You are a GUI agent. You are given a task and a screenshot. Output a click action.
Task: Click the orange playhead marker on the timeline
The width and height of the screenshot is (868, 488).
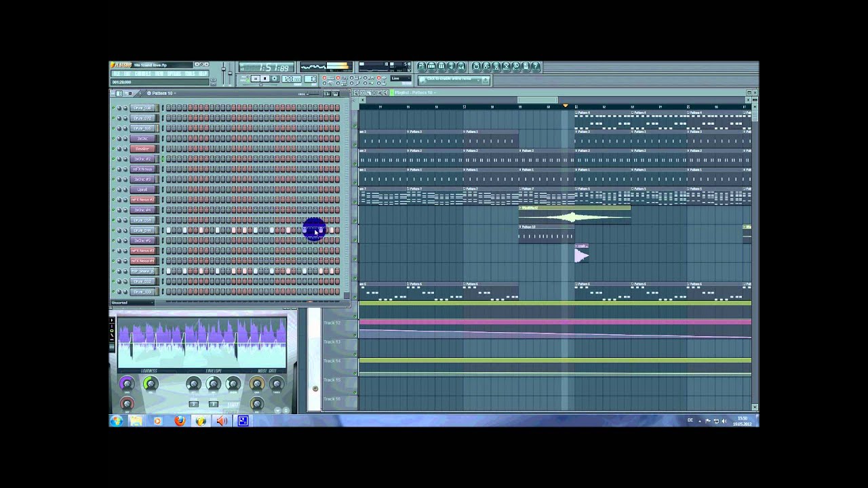pos(566,106)
